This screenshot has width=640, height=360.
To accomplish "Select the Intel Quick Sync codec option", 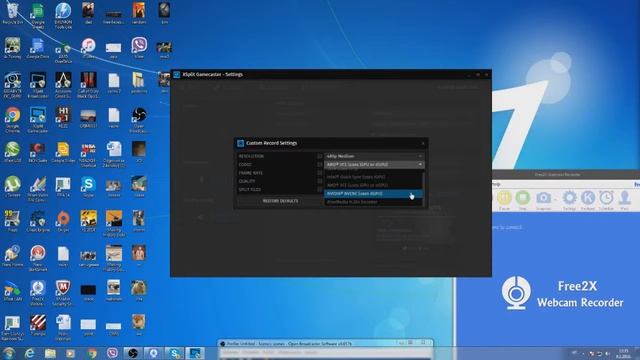I will point(373,177).
